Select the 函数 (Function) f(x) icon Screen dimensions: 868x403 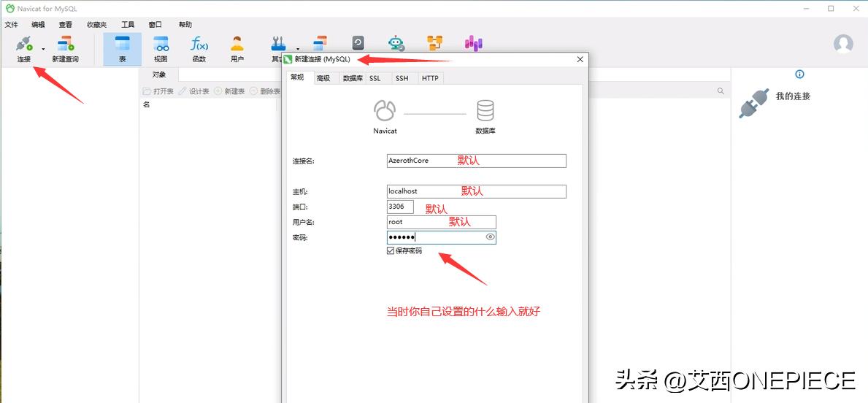click(199, 44)
